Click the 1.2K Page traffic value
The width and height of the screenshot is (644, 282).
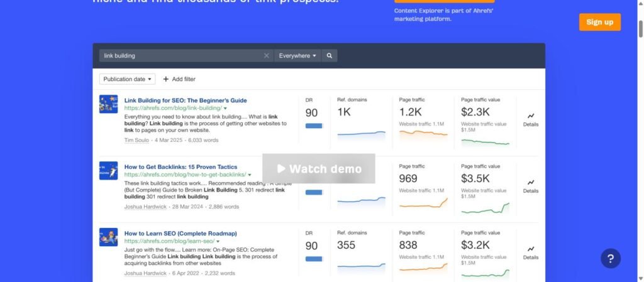[410, 112]
